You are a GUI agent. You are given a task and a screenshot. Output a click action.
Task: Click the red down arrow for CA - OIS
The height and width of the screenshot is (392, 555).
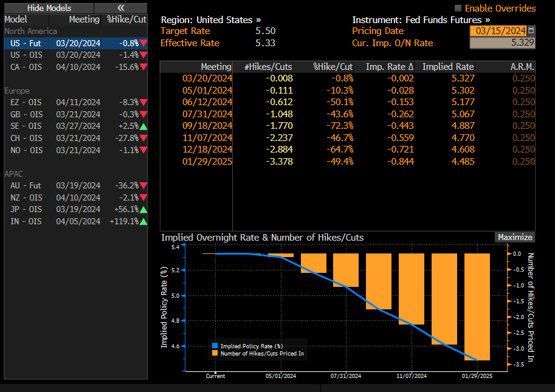[143, 67]
